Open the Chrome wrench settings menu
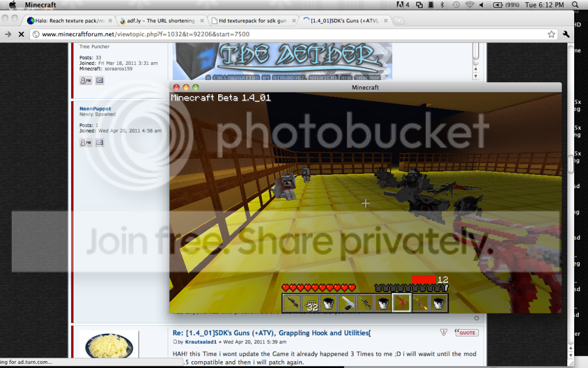This screenshot has height=368, width=588. [x=566, y=34]
